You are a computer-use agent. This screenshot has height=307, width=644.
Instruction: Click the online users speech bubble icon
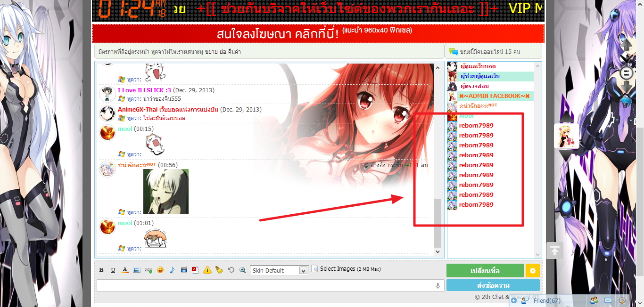coord(454,51)
